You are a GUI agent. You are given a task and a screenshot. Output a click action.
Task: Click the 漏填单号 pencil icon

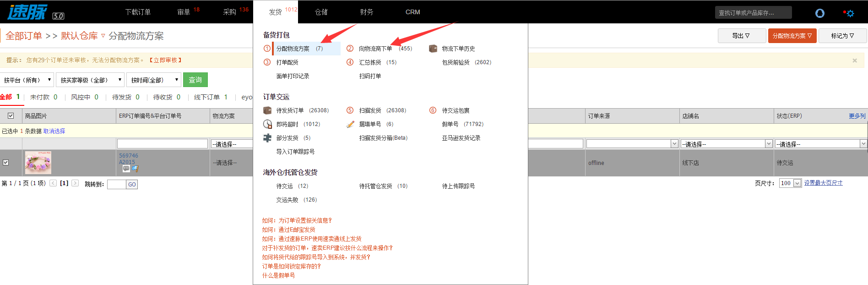point(350,124)
